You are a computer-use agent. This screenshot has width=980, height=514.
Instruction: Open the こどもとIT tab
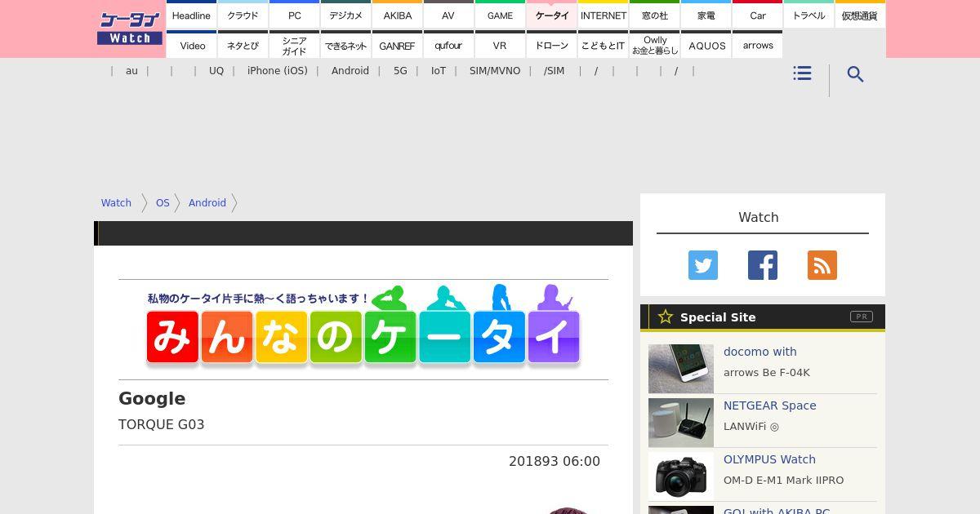coord(603,45)
